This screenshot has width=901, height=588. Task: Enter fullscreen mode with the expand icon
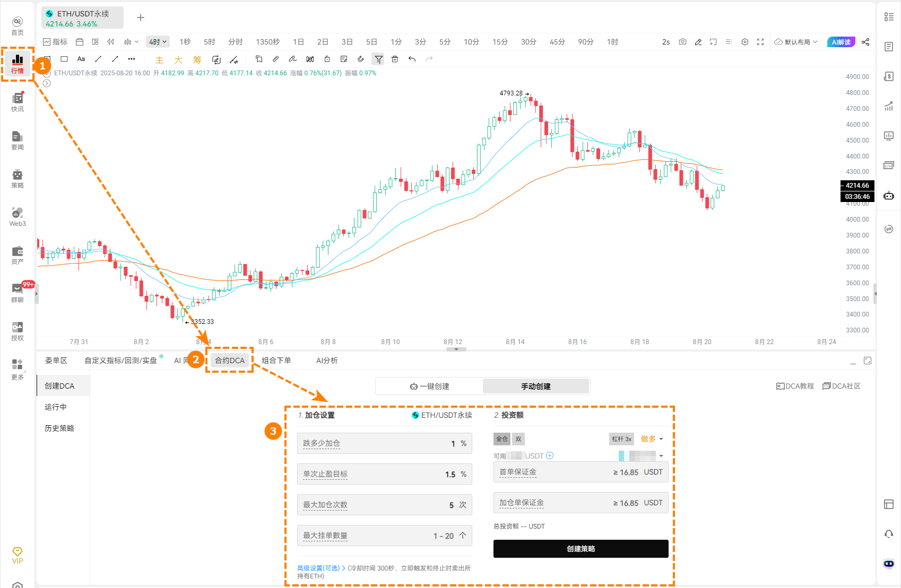761,41
